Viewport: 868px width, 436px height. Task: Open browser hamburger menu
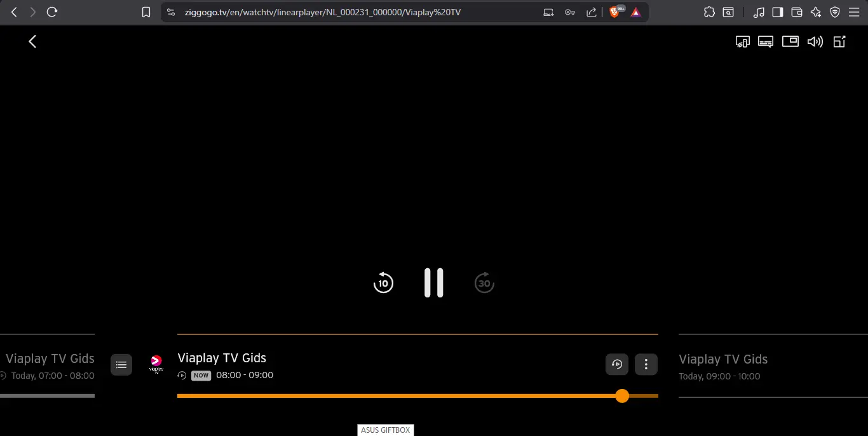[854, 12]
